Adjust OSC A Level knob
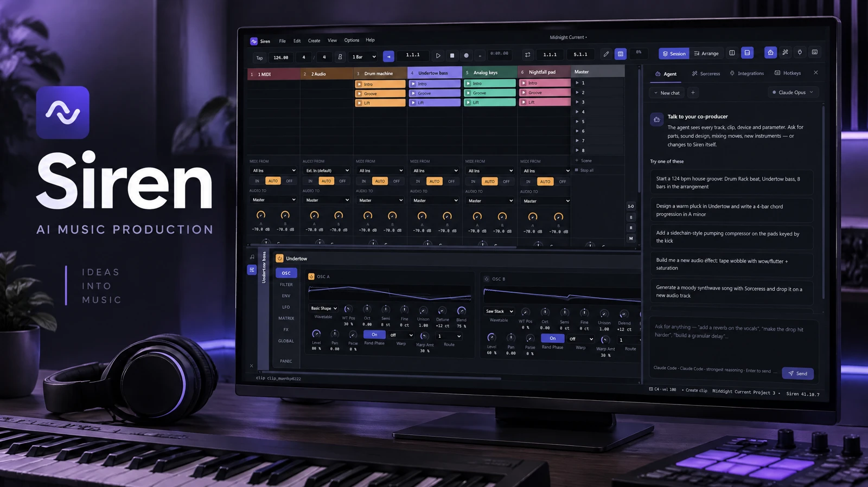 (316, 334)
